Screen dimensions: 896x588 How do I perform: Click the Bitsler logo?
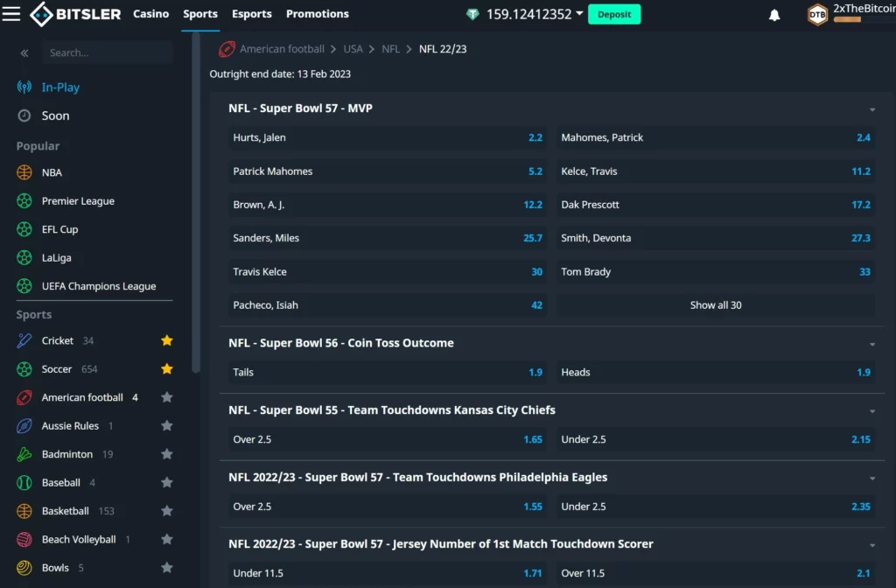pyautogui.click(x=75, y=14)
